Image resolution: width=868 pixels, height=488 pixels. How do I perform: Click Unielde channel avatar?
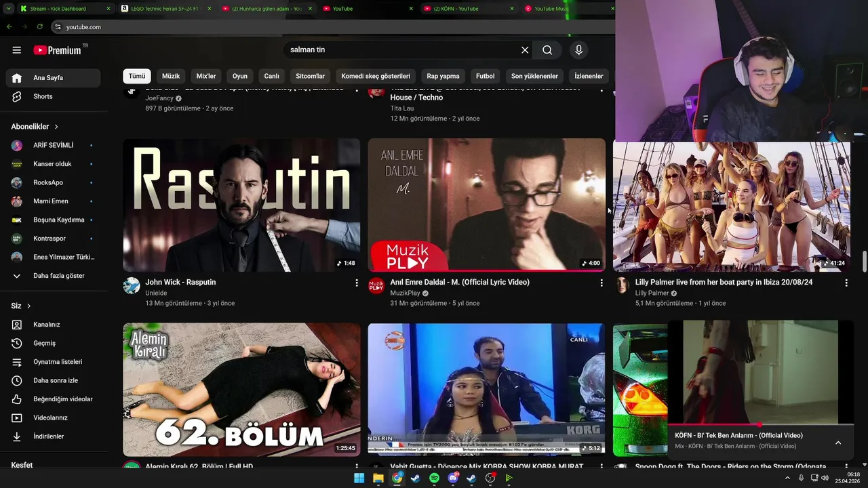[132, 285]
